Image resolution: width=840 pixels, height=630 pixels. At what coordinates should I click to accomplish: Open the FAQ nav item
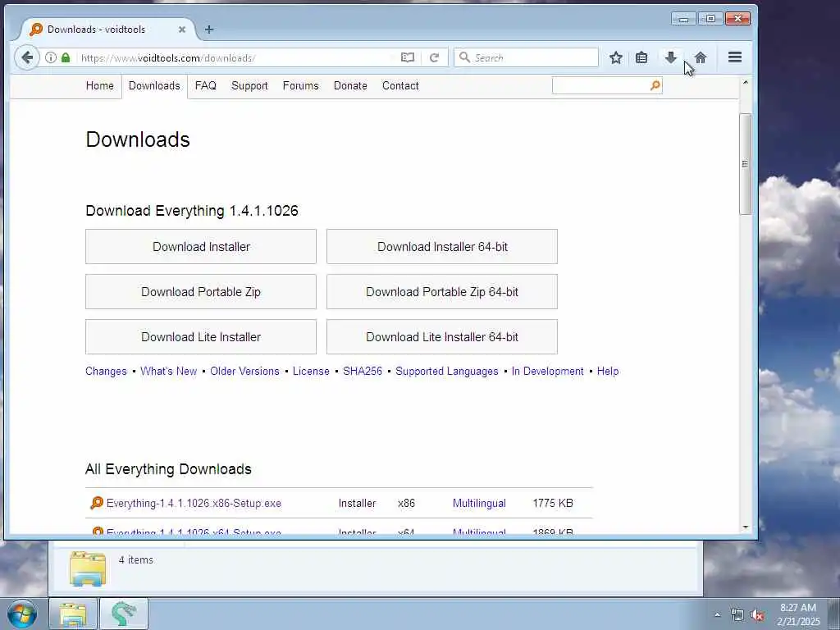[x=206, y=85]
